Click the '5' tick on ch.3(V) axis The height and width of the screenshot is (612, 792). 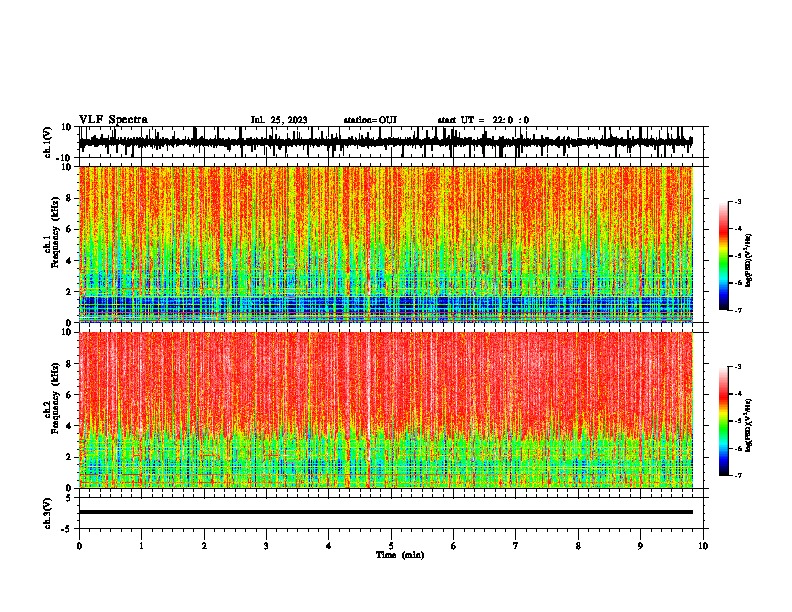(69, 497)
